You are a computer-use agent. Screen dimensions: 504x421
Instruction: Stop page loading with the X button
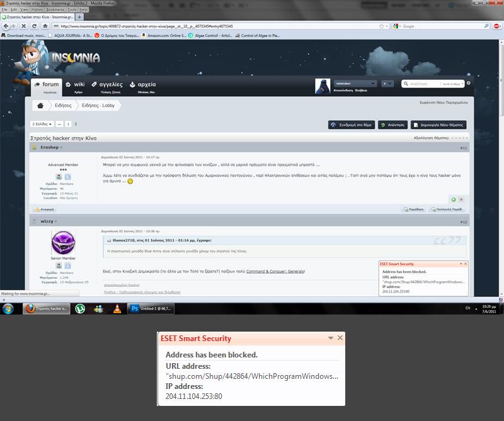click(x=23, y=26)
